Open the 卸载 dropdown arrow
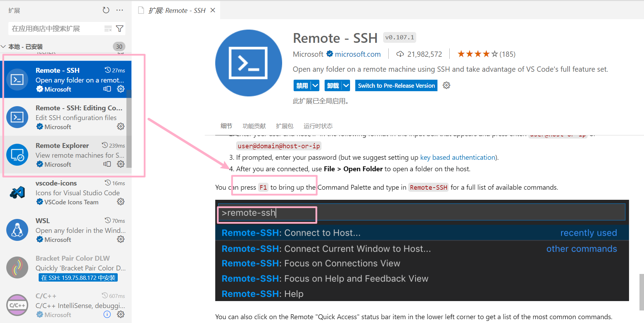The height and width of the screenshot is (323, 644). pyautogui.click(x=346, y=85)
